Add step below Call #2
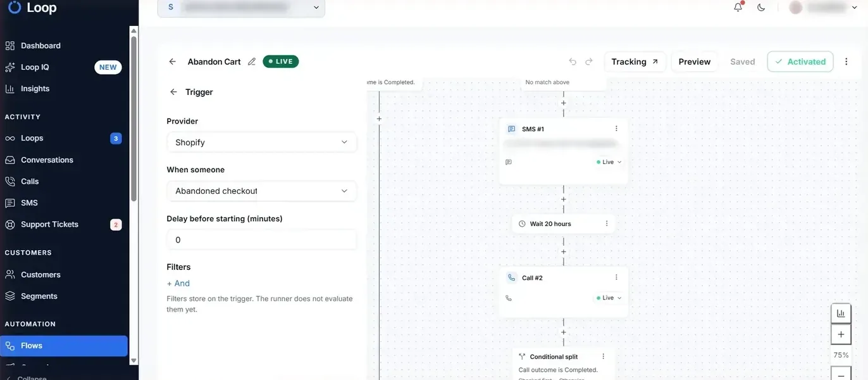Screen dimensions: 868x380 pyautogui.click(x=563, y=332)
